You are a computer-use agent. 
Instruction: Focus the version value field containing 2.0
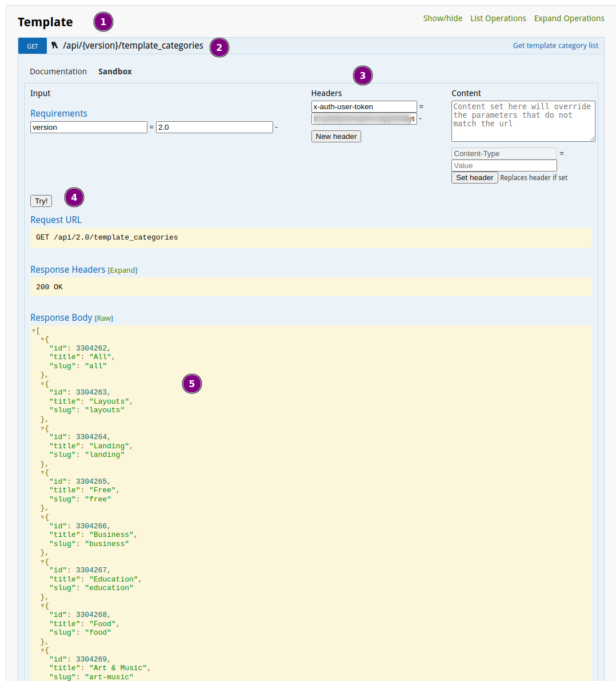[214, 128]
